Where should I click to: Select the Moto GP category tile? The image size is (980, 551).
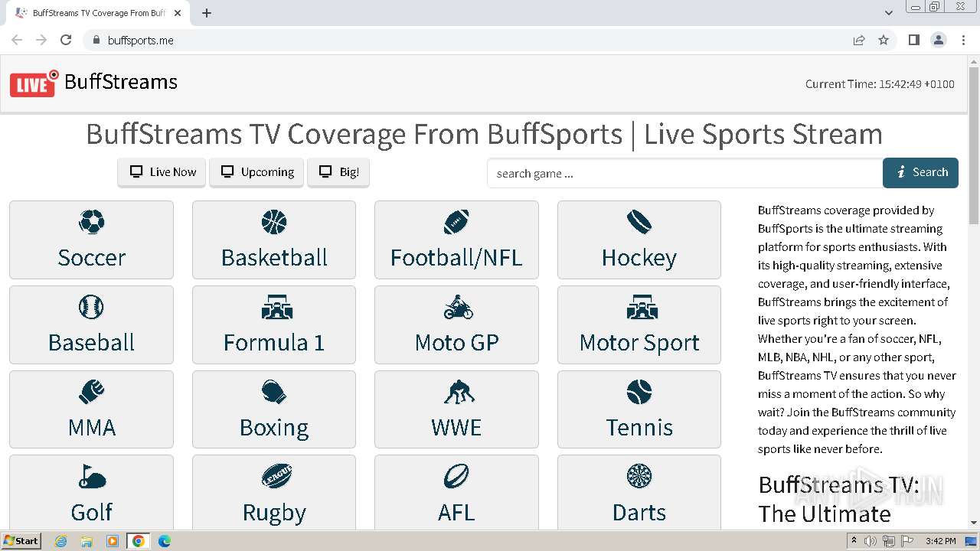pyautogui.click(x=456, y=324)
